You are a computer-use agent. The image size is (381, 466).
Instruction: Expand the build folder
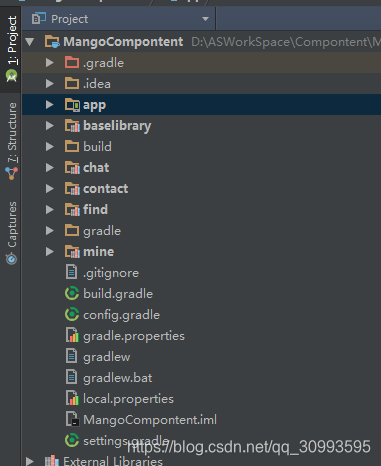pyautogui.click(x=50, y=147)
